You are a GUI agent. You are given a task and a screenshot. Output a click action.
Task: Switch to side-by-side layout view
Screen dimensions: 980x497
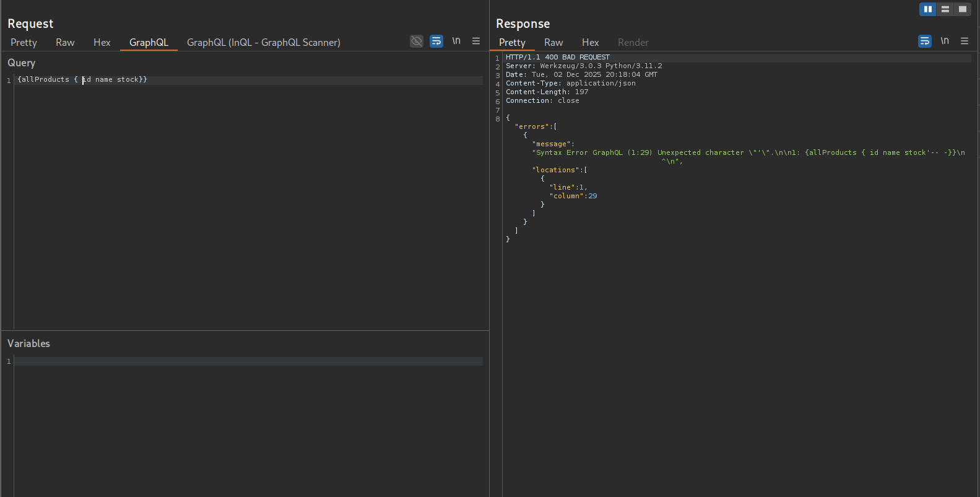(927, 9)
